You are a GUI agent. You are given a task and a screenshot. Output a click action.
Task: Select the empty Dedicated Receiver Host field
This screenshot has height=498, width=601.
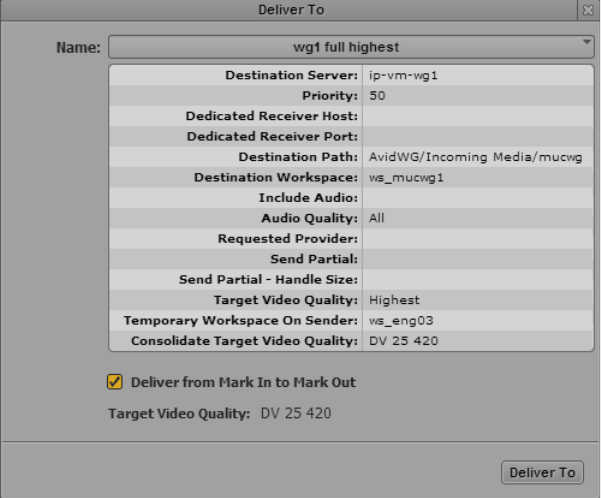coord(478,116)
